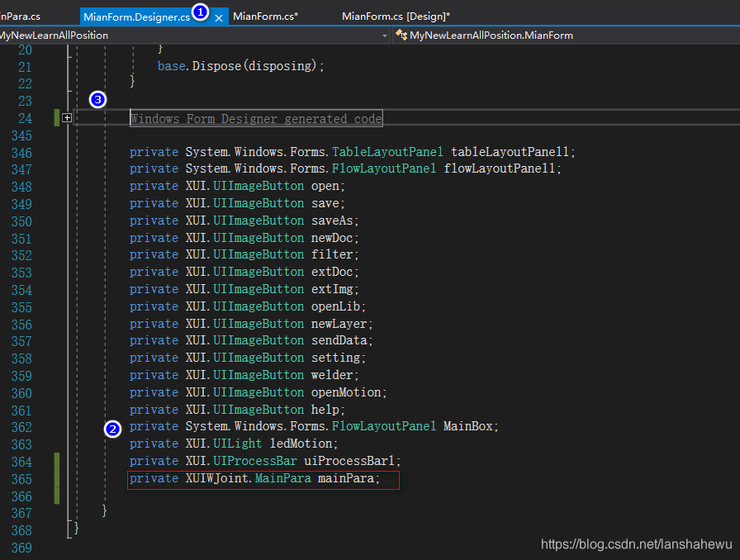
Task: Open the MianForm.cs* tab
Action: (x=266, y=17)
